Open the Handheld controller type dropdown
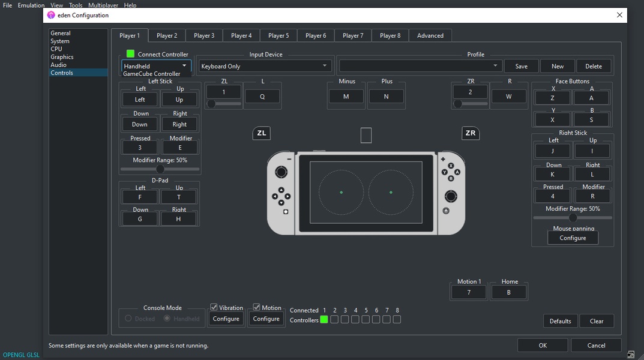The width and height of the screenshot is (644, 360). 156,66
